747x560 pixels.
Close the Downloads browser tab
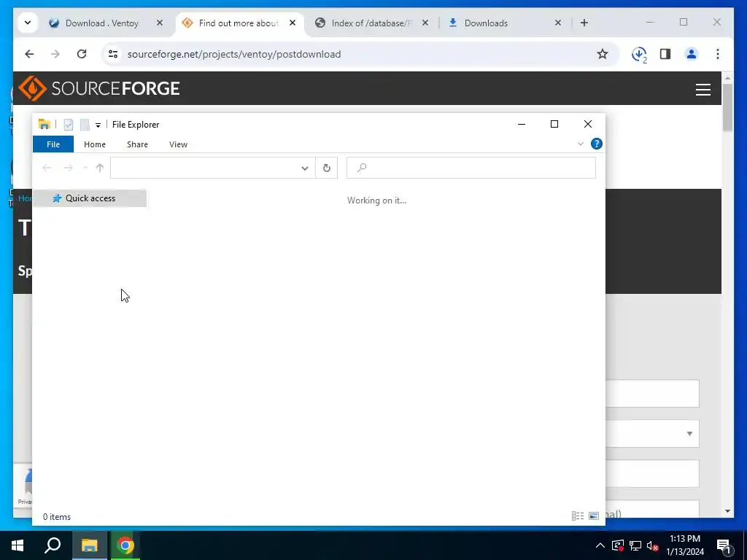click(558, 23)
